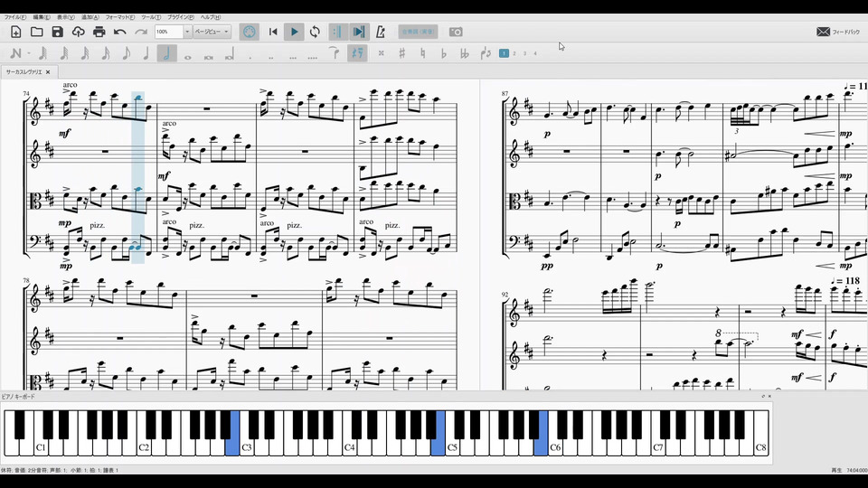Toggle loop playback
Viewport: 868px width, 488px height.
click(x=315, y=32)
